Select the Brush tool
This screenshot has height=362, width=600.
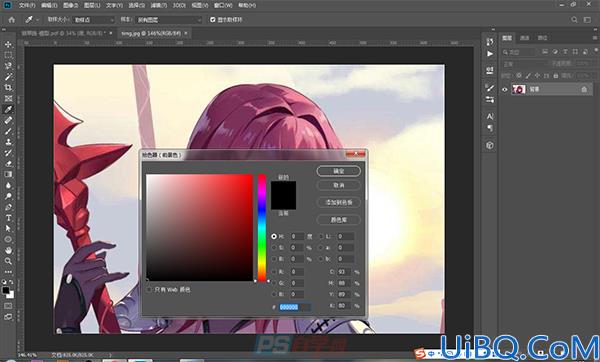click(8, 131)
